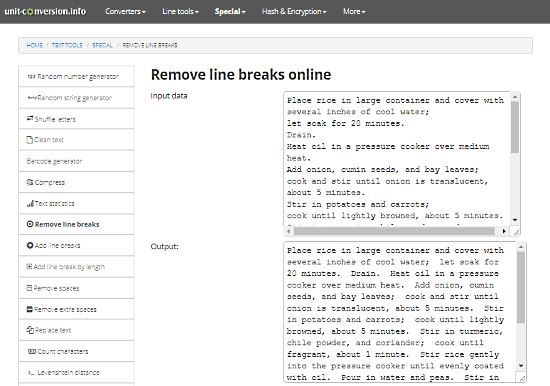This screenshot has height=386, width=550.
Task: Open the TEXT TOOLS breadcrumb link
Action: tap(67, 45)
